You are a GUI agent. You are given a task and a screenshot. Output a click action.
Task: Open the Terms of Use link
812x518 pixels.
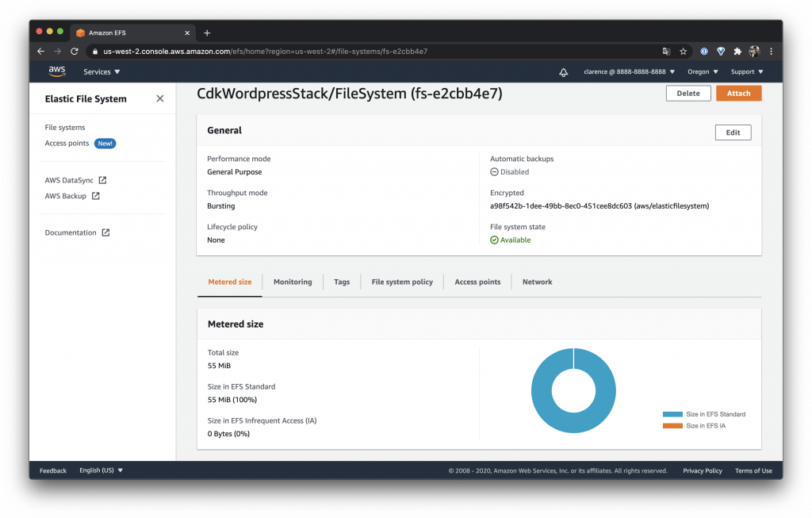click(x=753, y=471)
